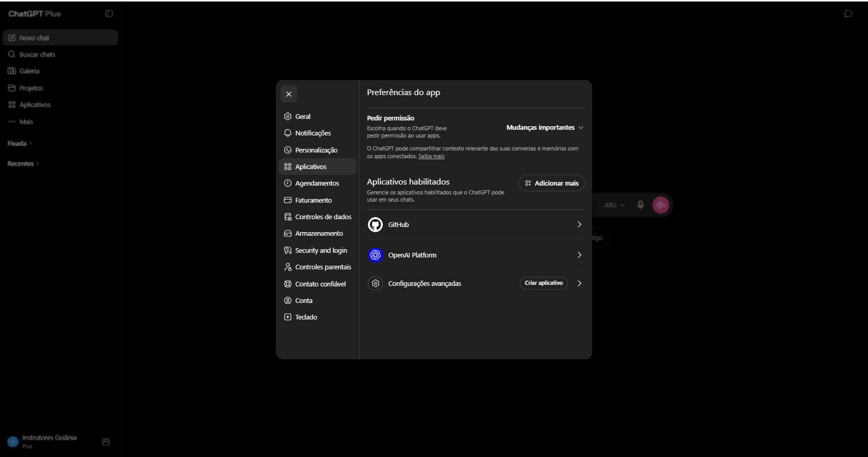Image resolution: width=868 pixels, height=457 pixels.
Task: Switch to Controles de dados tab
Action: [317, 217]
